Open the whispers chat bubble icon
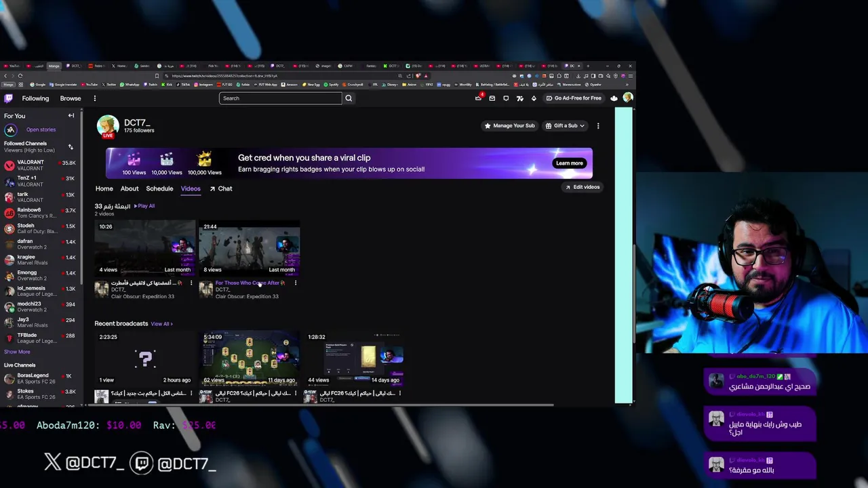 [x=506, y=98]
